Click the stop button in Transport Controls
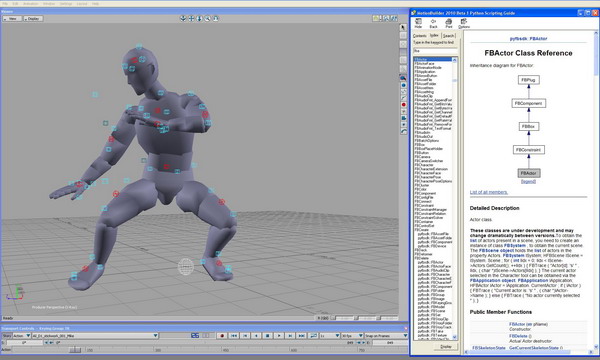The image size is (600, 360). (x=267, y=336)
